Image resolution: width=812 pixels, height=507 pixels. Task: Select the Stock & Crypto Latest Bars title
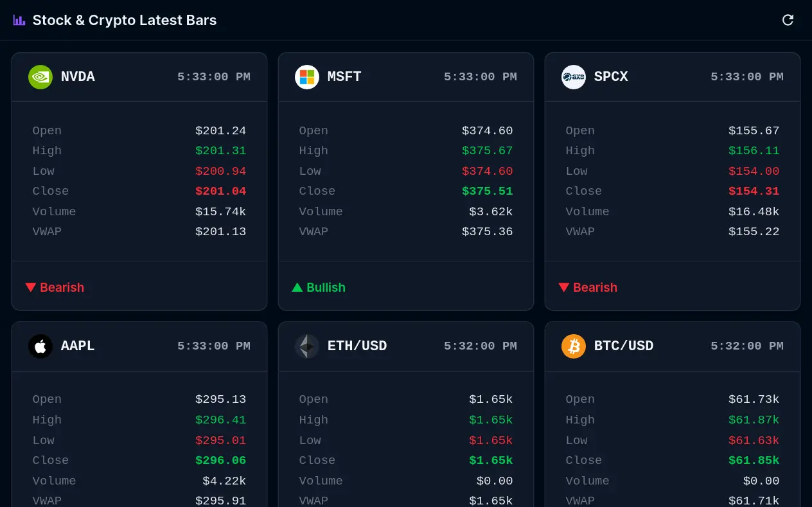click(x=125, y=20)
